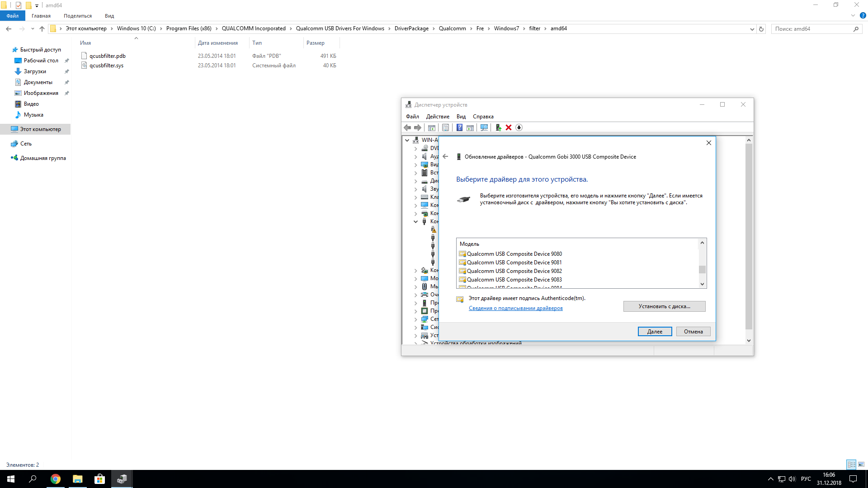Open Файл menu in Device Manager
This screenshot has height=488, width=868.
412,117
